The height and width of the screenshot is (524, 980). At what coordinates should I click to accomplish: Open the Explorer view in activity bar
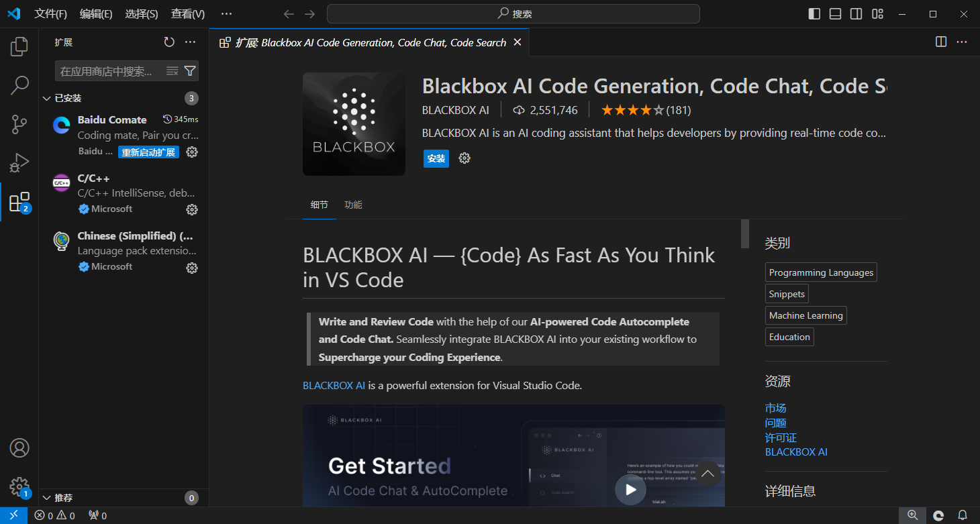pos(19,46)
